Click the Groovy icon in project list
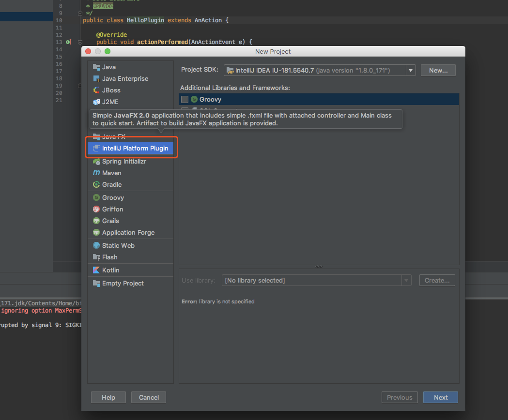The height and width of the screenshot is (420, 508). coord(96,197)
